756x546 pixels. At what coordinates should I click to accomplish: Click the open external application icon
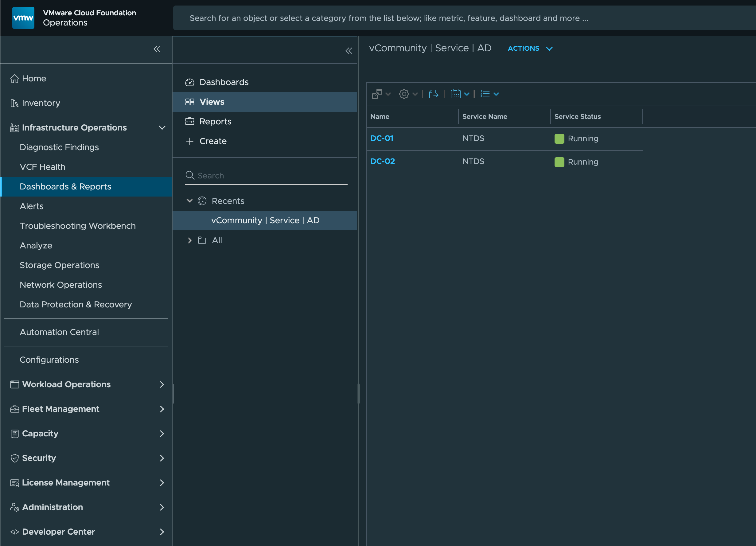(x=377, y=94)
